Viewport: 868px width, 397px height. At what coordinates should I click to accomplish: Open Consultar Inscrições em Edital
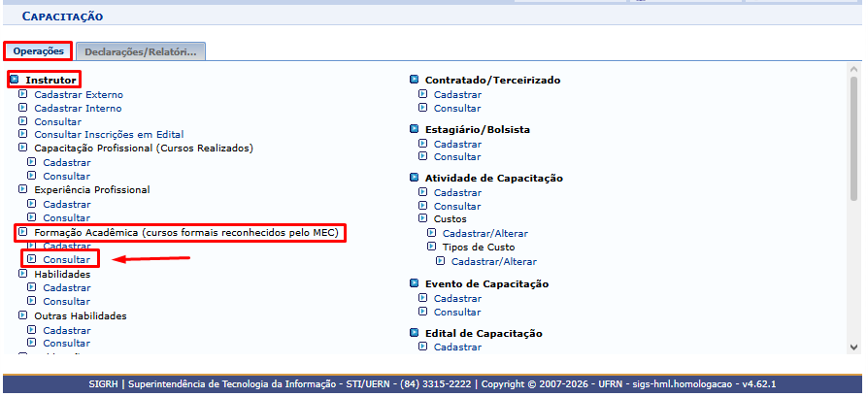pyautogui.click(x=109, y=135)
